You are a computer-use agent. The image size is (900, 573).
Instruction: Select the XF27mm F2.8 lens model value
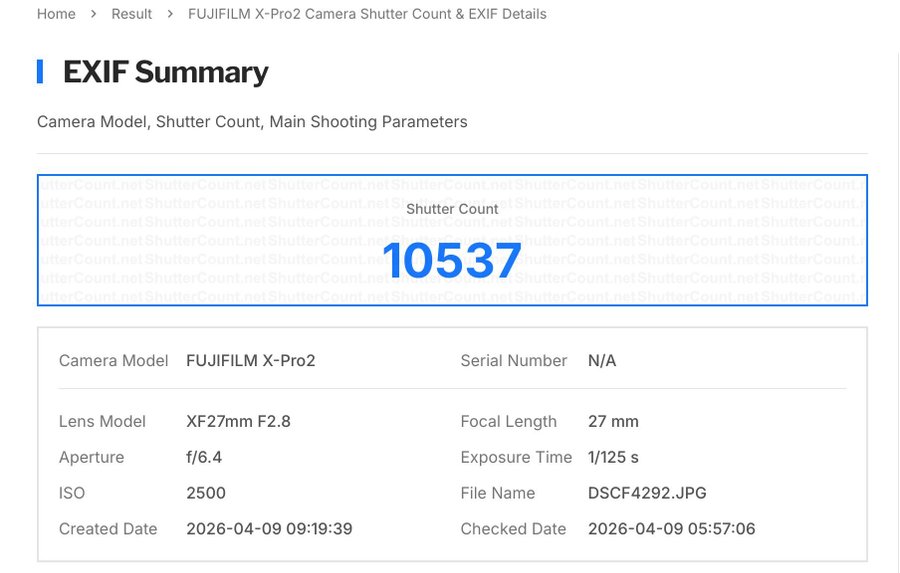(238, 422)
